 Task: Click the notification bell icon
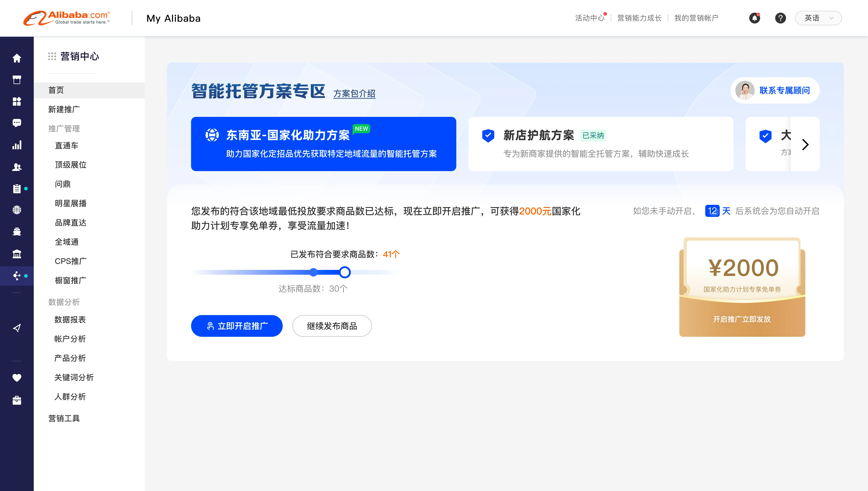(x=755, y=18)
